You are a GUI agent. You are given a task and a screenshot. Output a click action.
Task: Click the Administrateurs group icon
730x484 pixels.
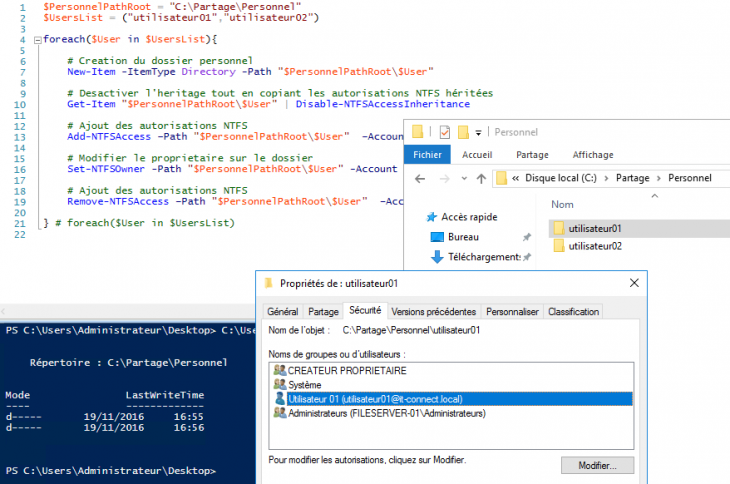pos(280,413)
